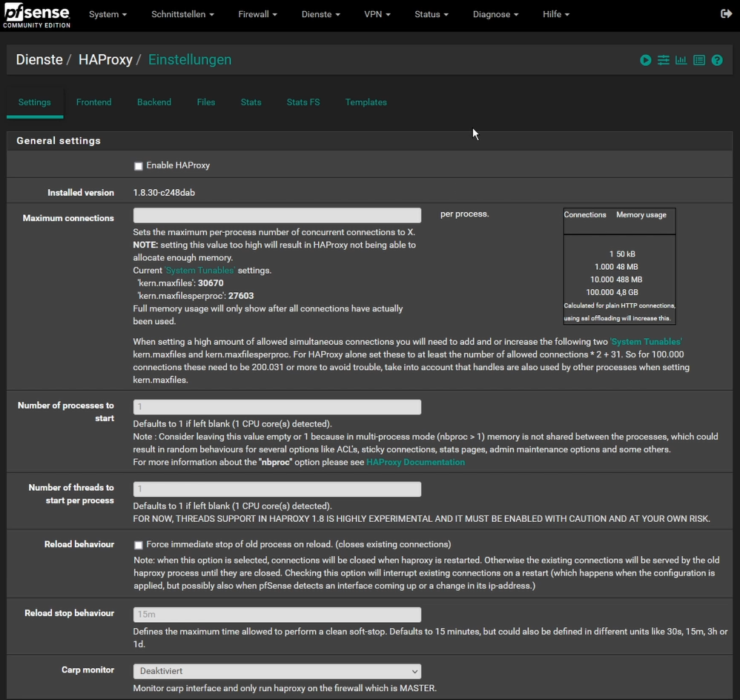Image resolution: width=740 pixels, height=700 pixels.
Task: Open the Dienste menu
Action: (320, 14)
